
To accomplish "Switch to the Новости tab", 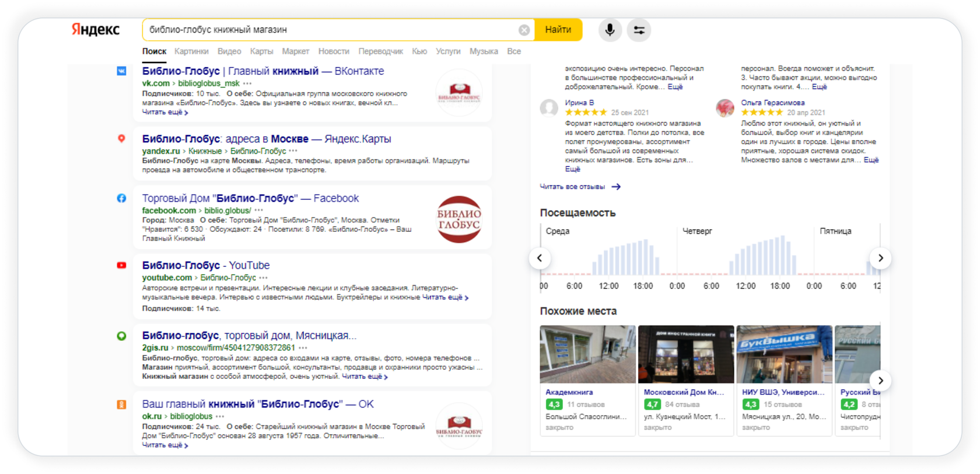I will 334,51.
